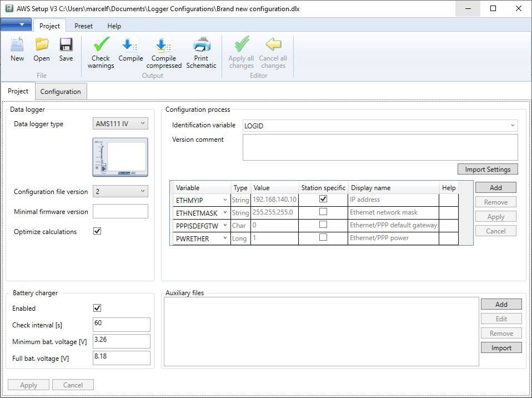Select the Project page tab
532x398 pixels.
click(x=18, y=91)
